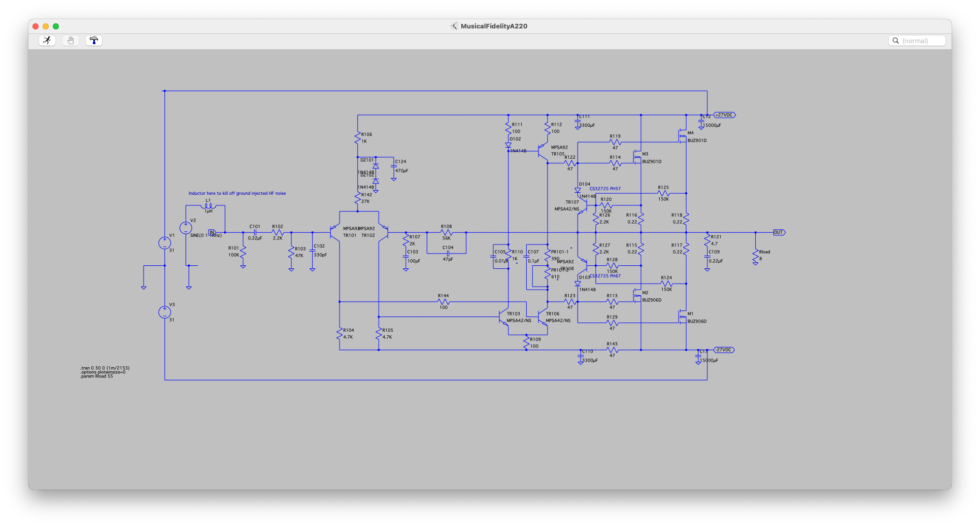The height and width of the screenshot is (527, 980).
Task: Click the magnifier icon in the search box
Action: [x=896, y=41]
